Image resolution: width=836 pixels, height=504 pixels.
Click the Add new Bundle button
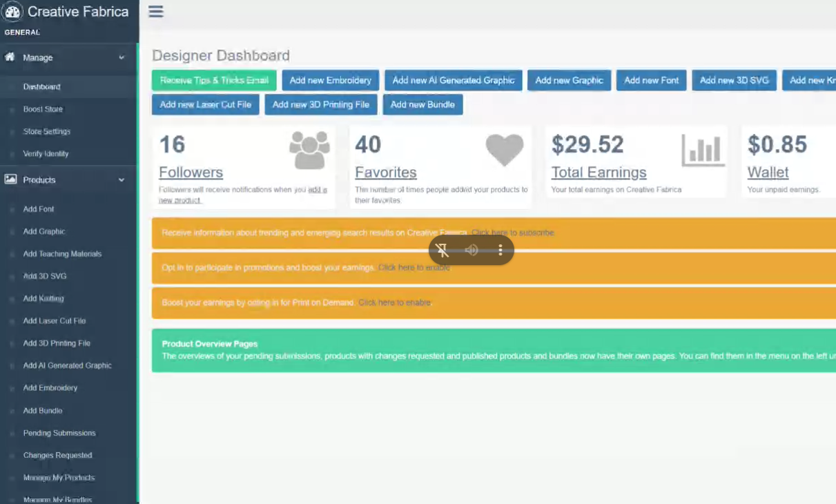422,105
